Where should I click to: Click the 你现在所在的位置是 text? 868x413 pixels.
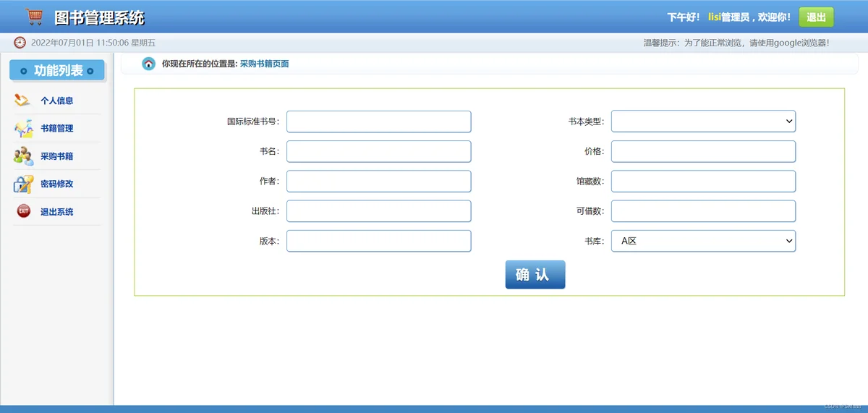click(x=200, y=64)
